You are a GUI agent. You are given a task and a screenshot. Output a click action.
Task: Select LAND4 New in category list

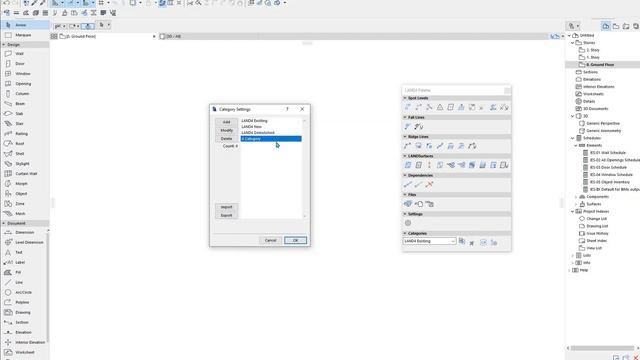tap(271, 127)
